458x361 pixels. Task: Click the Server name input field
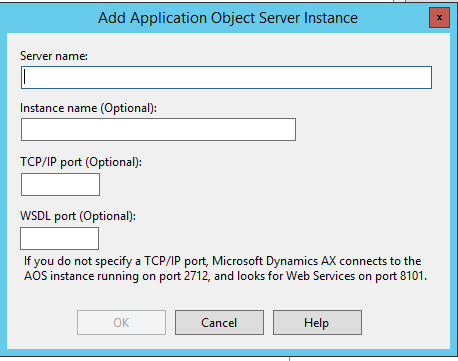[226, 77]
